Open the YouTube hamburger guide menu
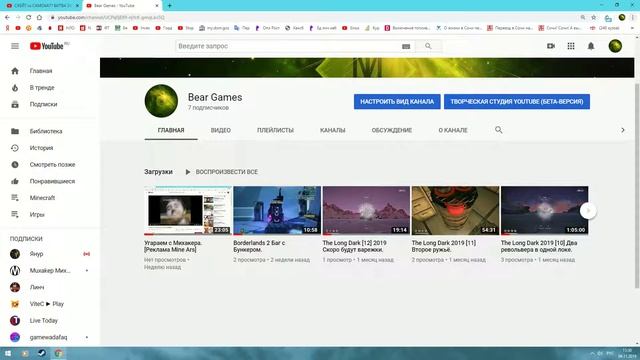This screenshot has width=640, height=360. coord(15,46)
